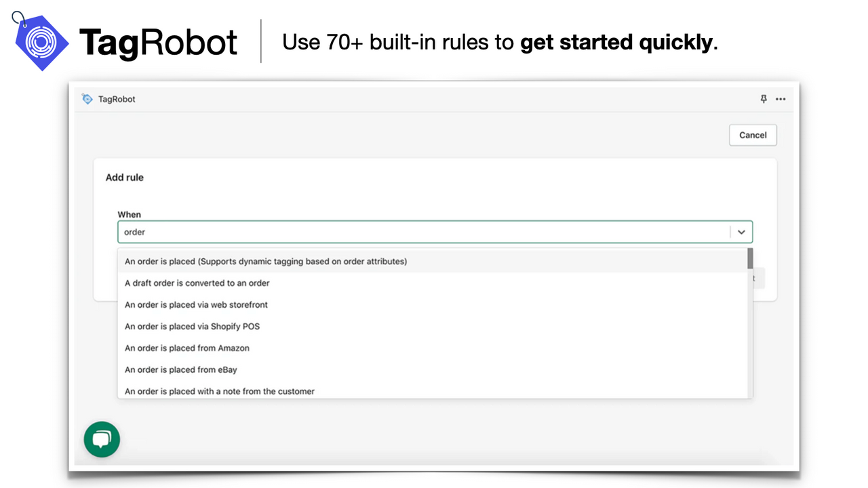Screen dimensions: 868x488
Task: Pick 'An order is placed via web storefront'
Action: 432,304
